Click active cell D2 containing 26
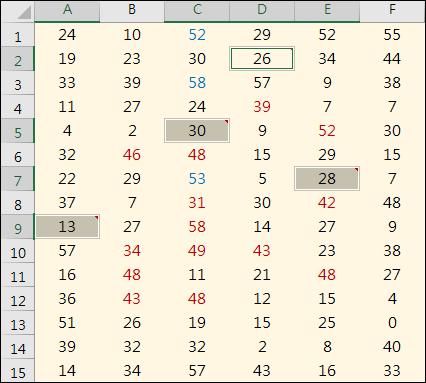The height and width of the screenshot is (383, 426). tap(262, 59)
